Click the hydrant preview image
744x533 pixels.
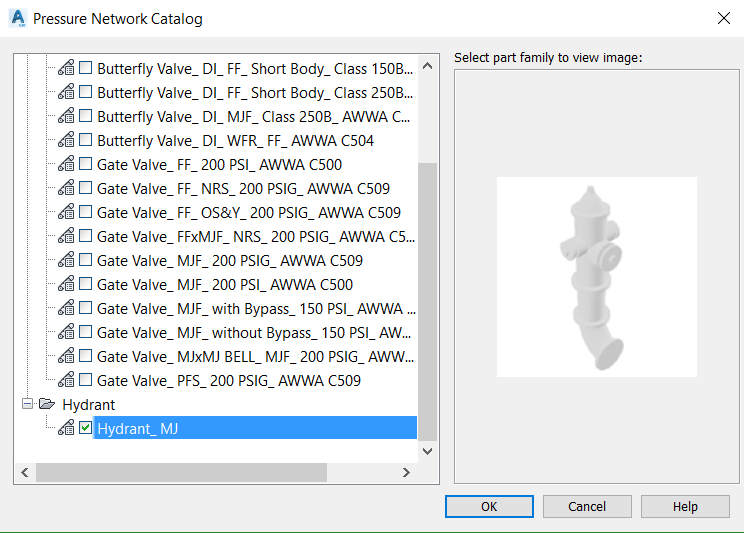coord(597,277)
